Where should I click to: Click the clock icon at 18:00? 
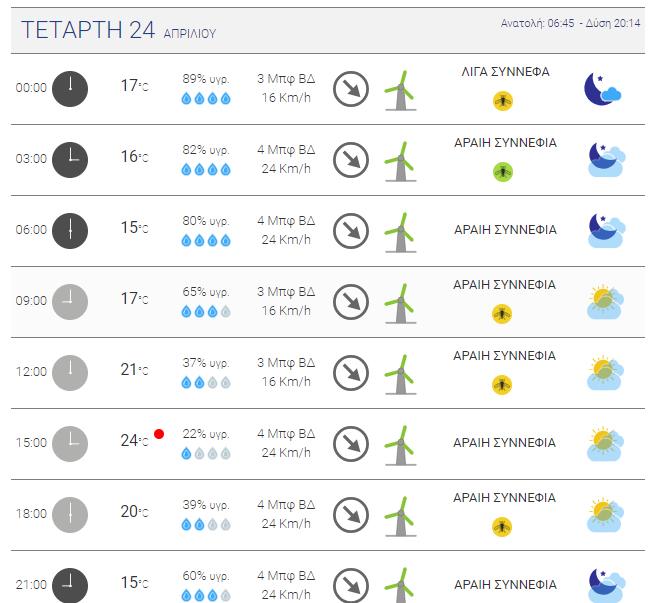pos(70,515)
